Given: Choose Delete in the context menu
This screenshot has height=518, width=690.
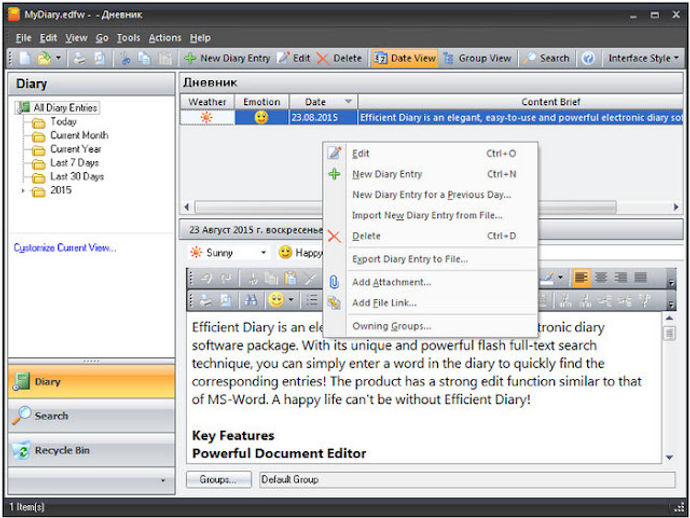Looking at the screenshot, I should click(431, 236).
